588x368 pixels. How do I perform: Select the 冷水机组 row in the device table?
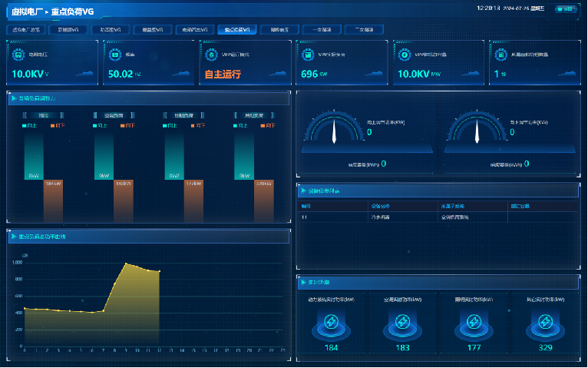click(x=381, y=217)
